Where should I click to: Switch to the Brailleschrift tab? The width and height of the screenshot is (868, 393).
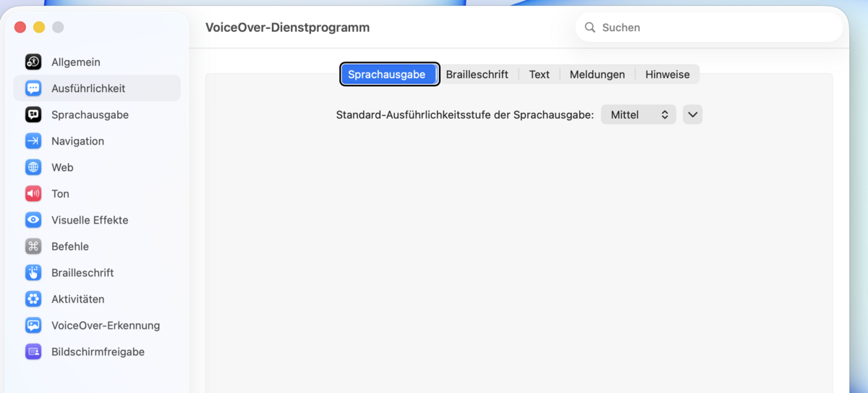(x=477, y=75)
